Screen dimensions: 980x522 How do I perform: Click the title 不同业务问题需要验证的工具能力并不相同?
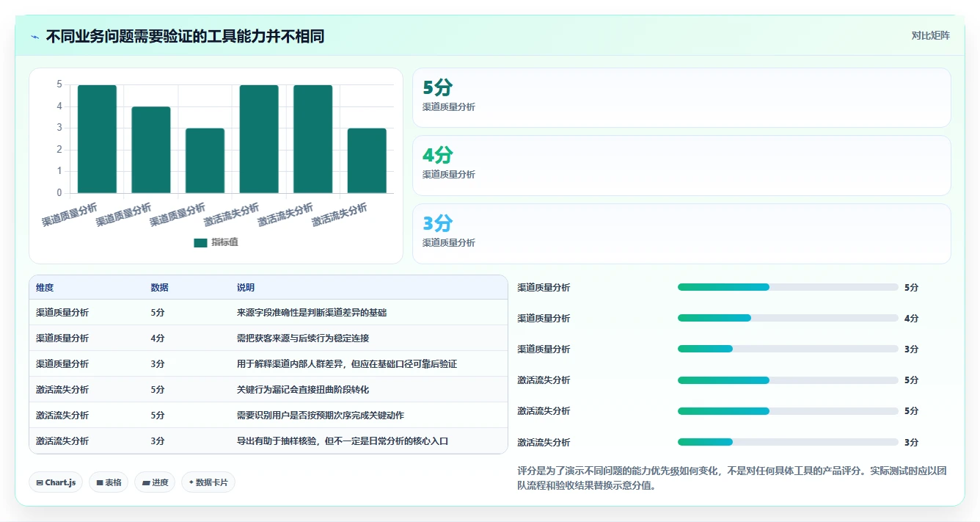pos(185,36)
